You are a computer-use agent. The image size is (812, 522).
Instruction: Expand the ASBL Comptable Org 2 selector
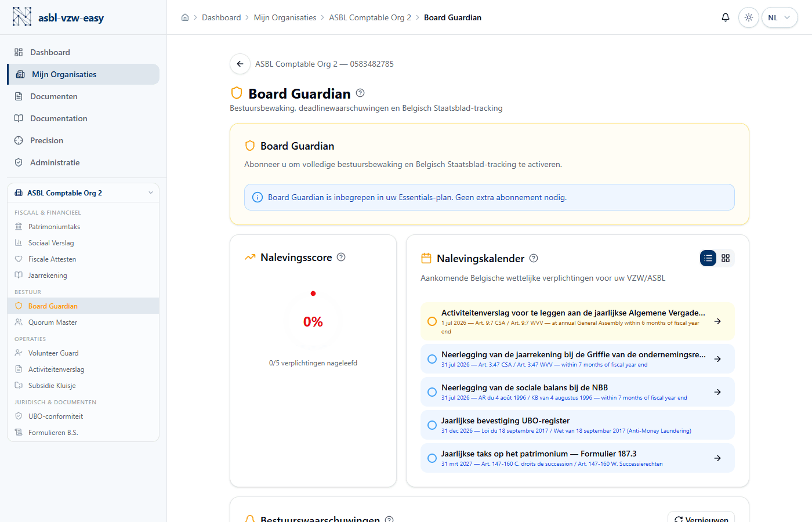pyautogui.click(x=83, y=193)
